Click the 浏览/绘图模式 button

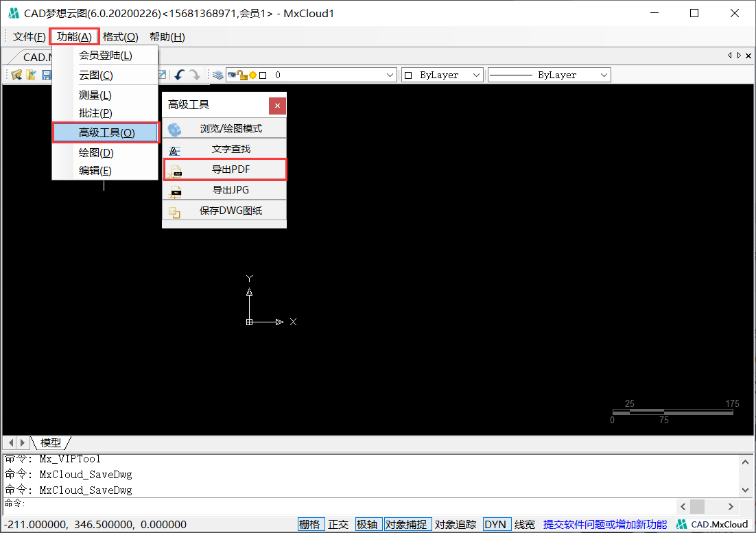point(225,129)
